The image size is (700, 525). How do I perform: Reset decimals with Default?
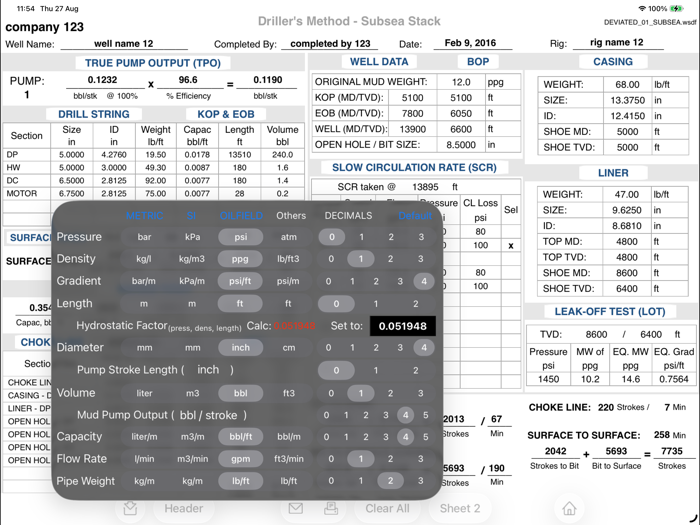[x=415, y=216]
